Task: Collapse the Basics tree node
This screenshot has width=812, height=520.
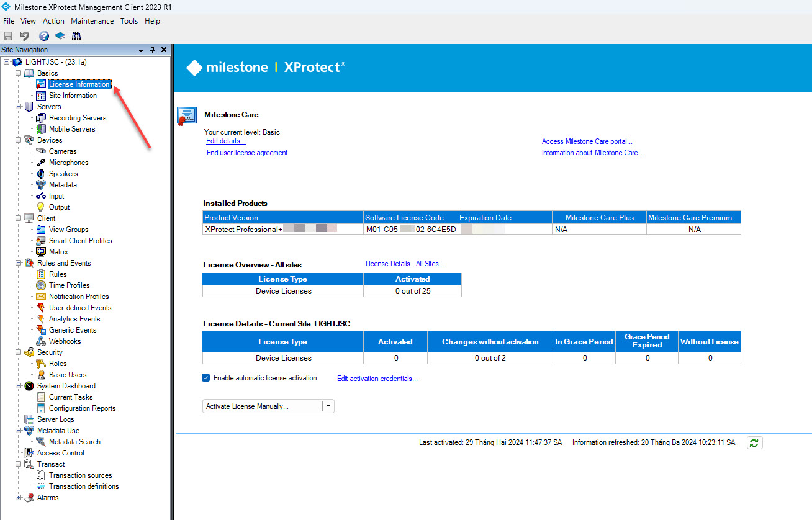Action: (19, 73)
